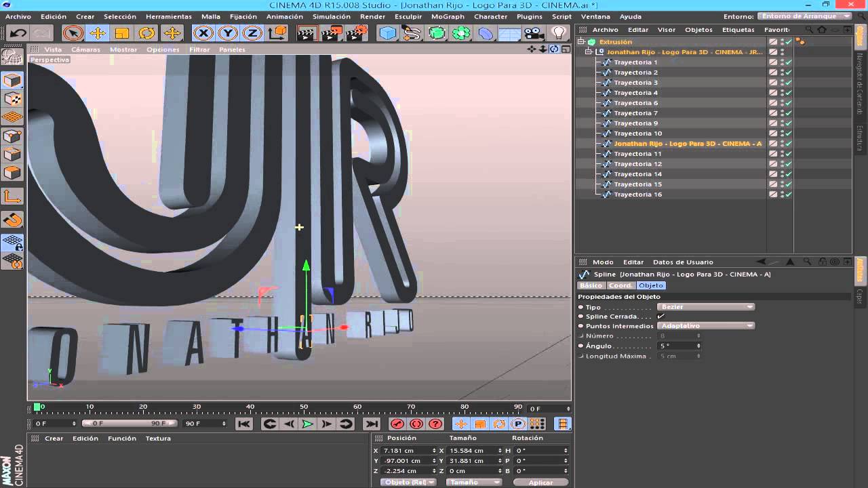868x488 pixels.
Task: Toggle Autokeying record button
Action: click(416, 424)
